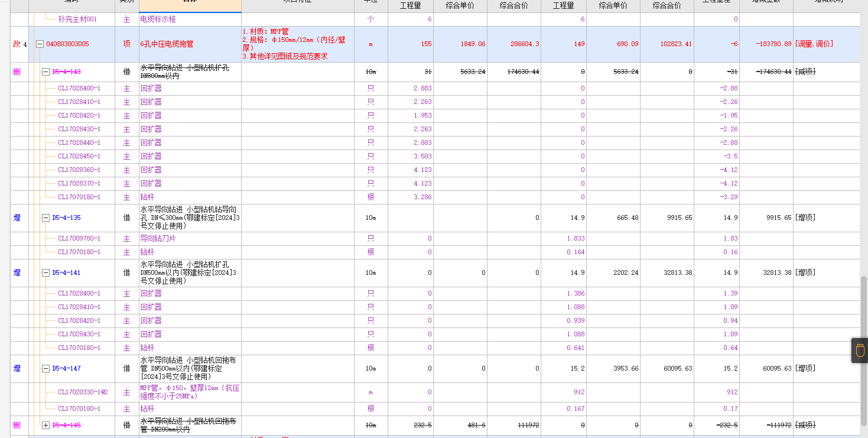Select the 286604.3 total price cell
Viewport: 868px width, 438px height.
pos(514,44)
